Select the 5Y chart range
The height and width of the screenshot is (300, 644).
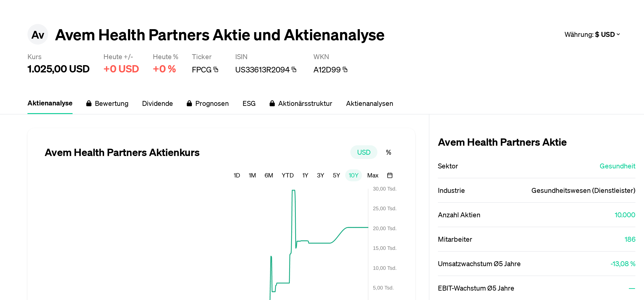pyautogui.click(x=336, y=175)
